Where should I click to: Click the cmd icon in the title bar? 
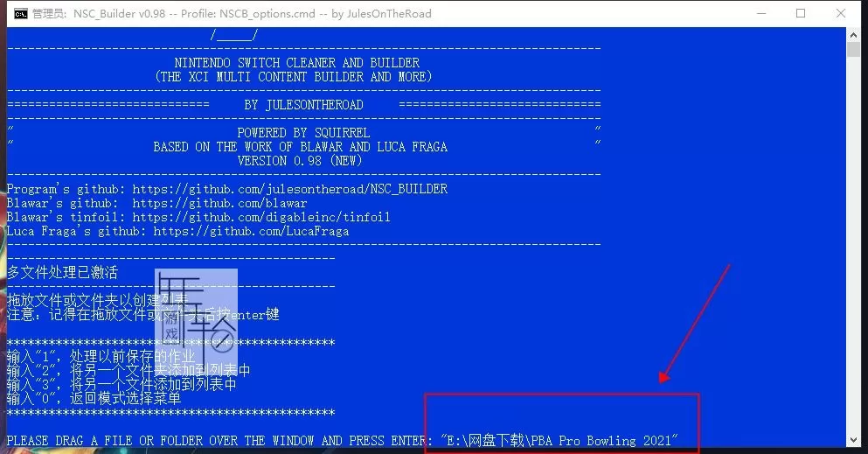(x=20, y=14)
